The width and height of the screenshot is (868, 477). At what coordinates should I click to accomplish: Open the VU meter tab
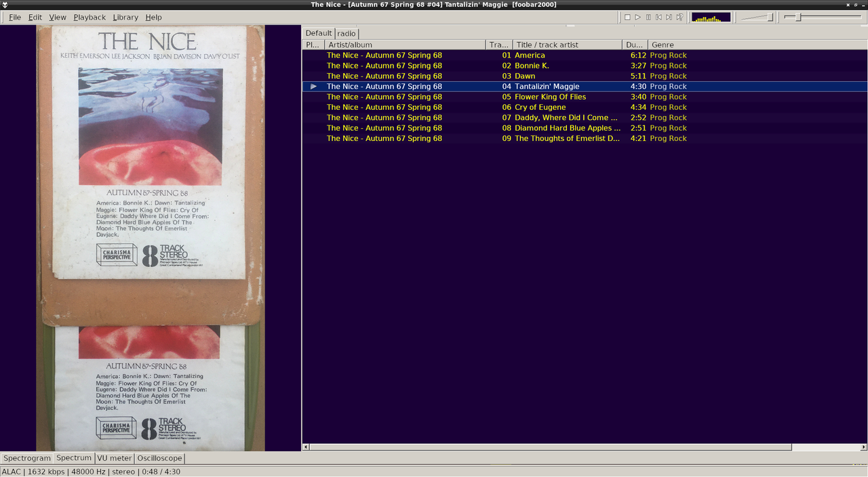pos(114,458)
